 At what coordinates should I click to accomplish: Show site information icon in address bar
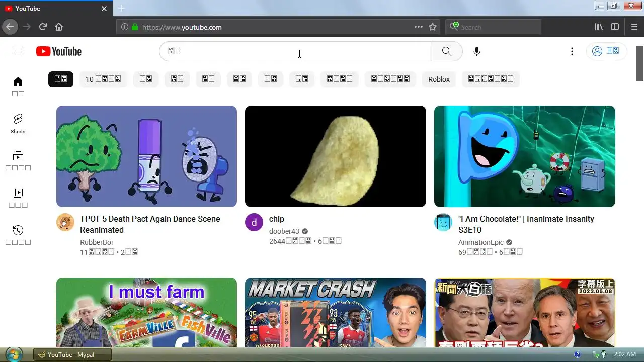125,27
